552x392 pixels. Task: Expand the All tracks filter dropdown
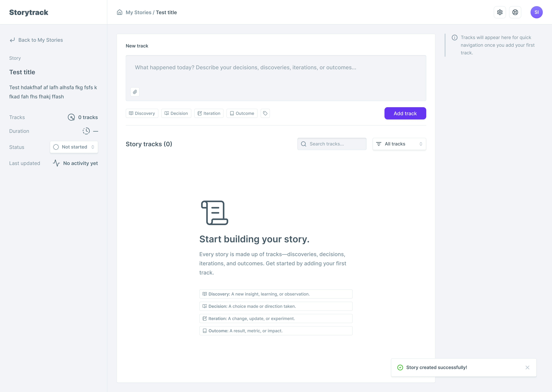(399, 144)
